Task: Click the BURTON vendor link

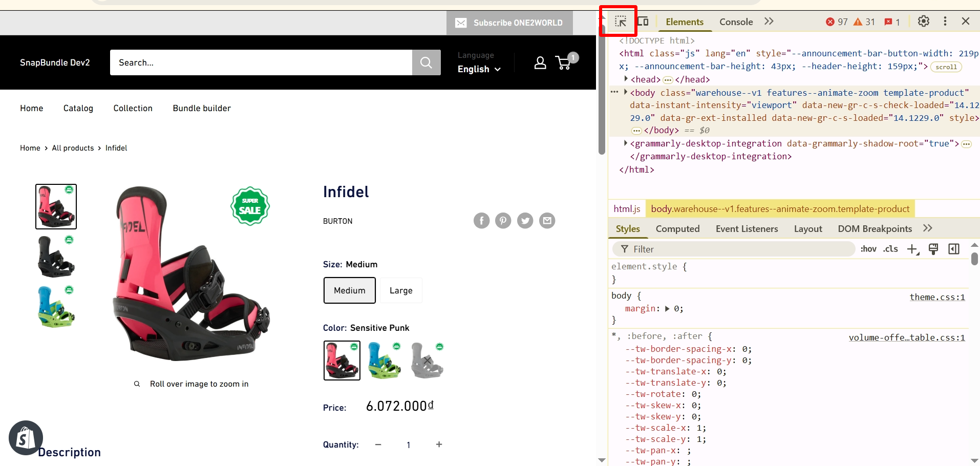Action: (338, 221)
